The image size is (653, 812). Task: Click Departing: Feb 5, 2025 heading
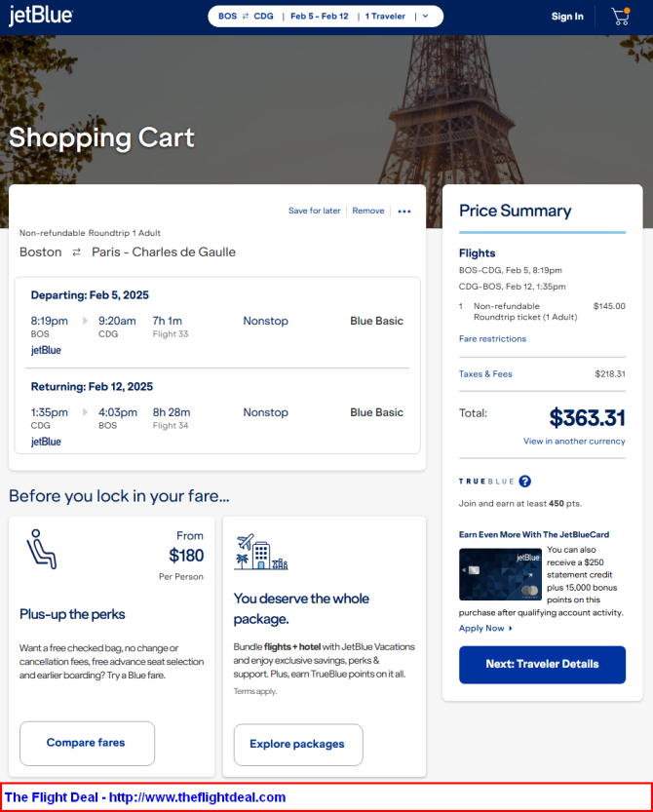pyautogui.click(x=90, y=295)
